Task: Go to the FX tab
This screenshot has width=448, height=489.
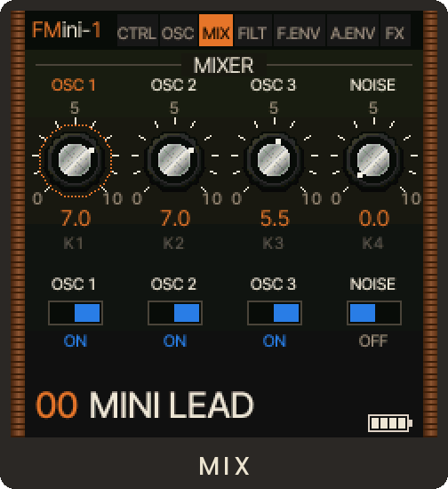Action: (395, 30)
